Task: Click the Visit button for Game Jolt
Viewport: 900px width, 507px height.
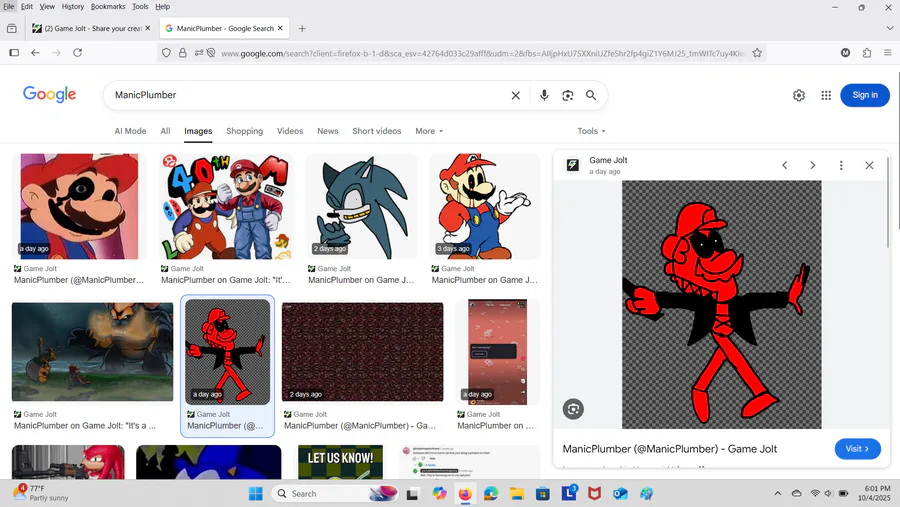Action: click(x=858, y=448)
